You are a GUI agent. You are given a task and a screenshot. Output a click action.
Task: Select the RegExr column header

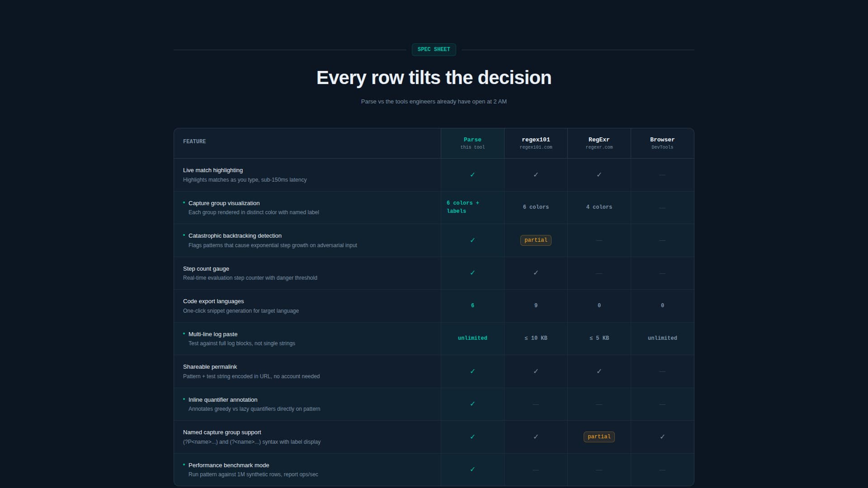pyautogui.click(x=599, y=143)
